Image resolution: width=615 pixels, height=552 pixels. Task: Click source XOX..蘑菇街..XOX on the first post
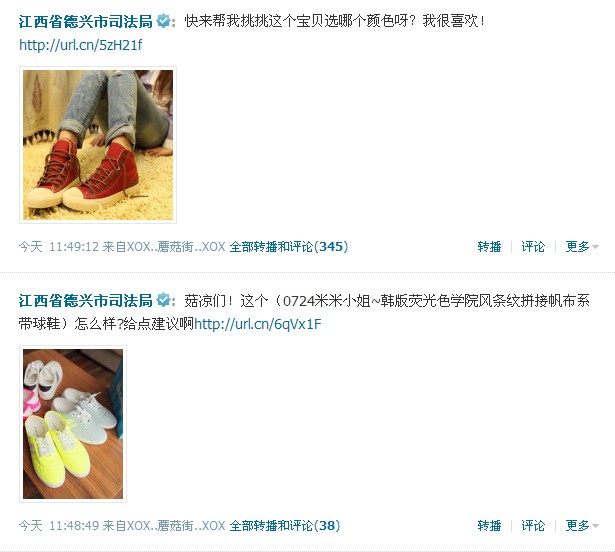pyautogui.click(x=176, y=247)
